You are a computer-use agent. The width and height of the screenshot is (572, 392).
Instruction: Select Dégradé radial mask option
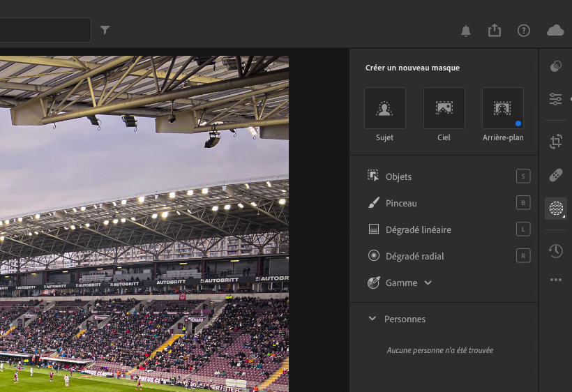click(414, 256)
